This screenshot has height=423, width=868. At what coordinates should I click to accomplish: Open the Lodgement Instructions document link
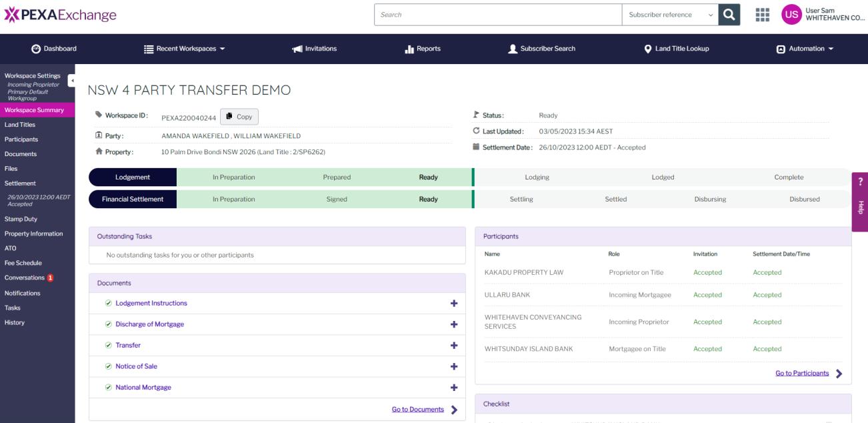point(151,303)
